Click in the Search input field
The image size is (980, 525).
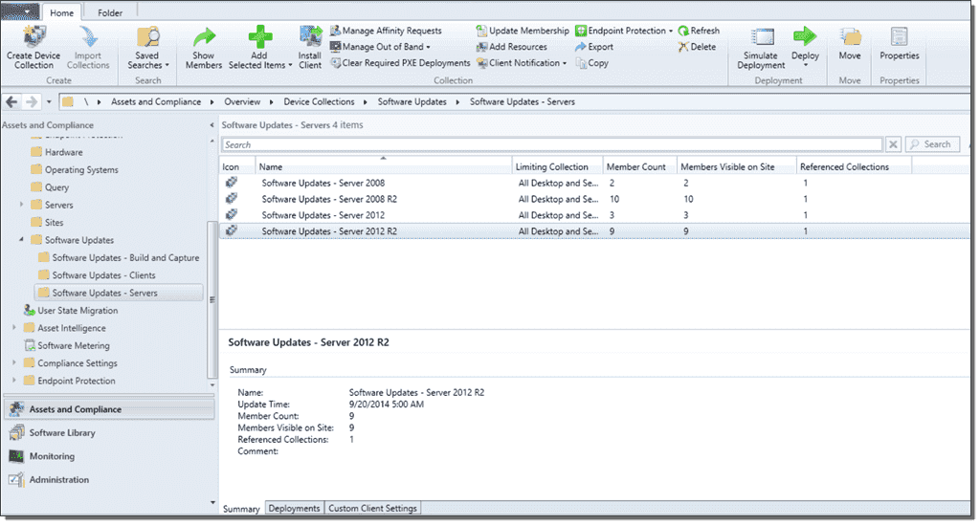point(552,144)
